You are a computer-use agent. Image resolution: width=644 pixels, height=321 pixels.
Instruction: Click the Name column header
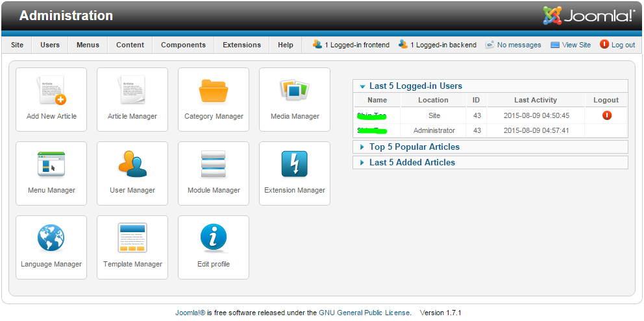377,100
